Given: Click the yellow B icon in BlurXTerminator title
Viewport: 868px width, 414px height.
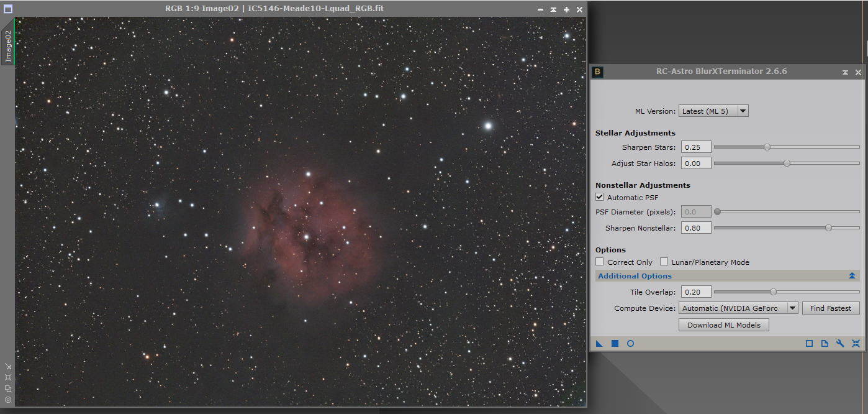Looking at the screenshot, I should pos(597,71).
